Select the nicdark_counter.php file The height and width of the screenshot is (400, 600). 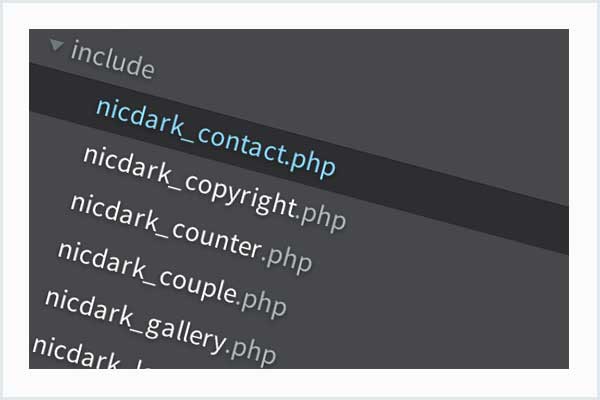pyautogui.click(x=191, y=233)
